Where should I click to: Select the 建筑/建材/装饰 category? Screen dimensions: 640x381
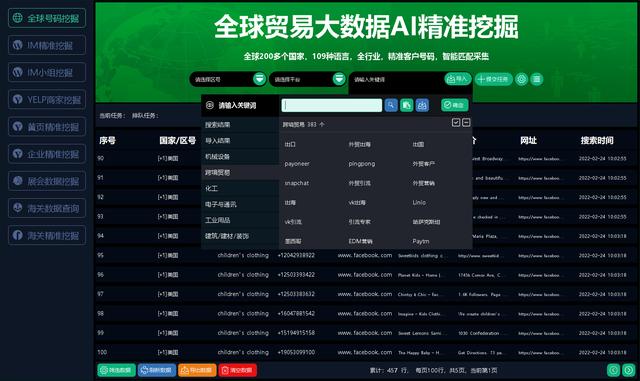(x=240, y=236)
